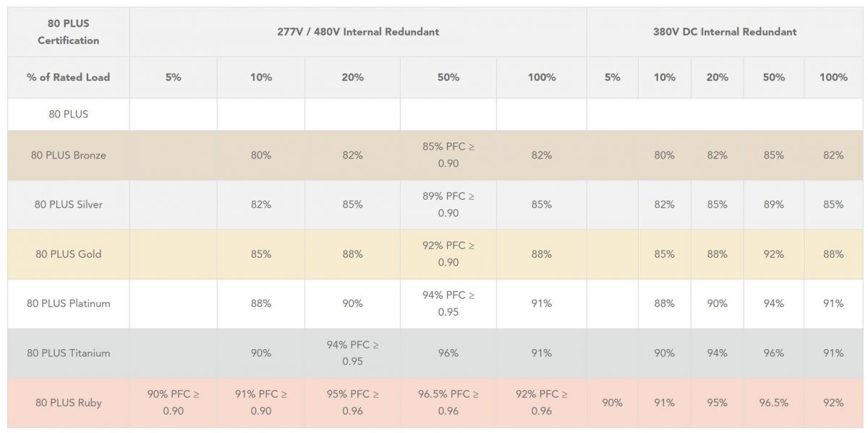Image resolution: width=868 pixels, height=433 pixels.
Task: Select Silver's 89% PFC ≥ 0.90 cell
Action: point(448,204)
